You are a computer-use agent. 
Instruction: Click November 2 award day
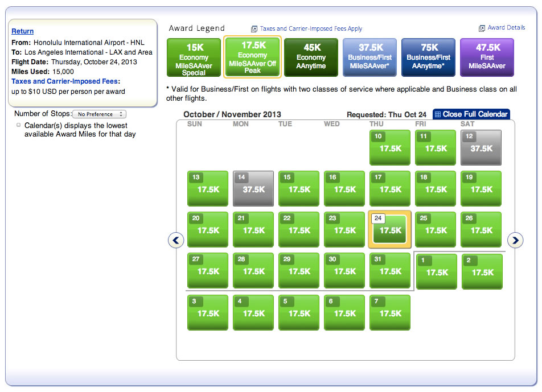(x=482, y=272)
